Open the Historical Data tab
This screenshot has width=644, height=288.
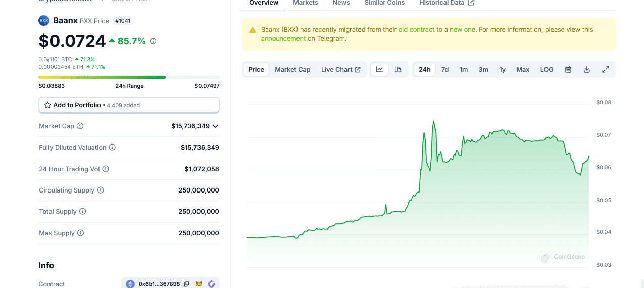click(x=447, y=3)
